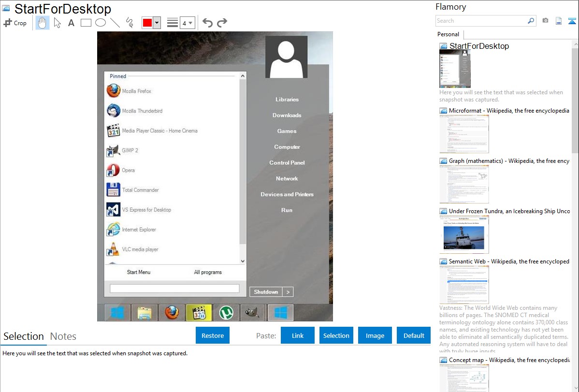Viewport: 579px width, 392px height.
Task: Click the Shutdown button in the snapshot
Action: 266,292
